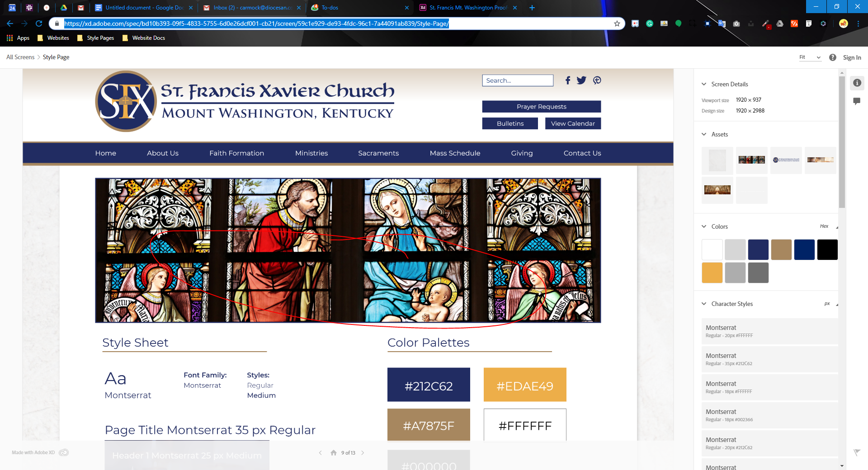The height and width of the screenshot is (470, 868).
Task: Go to previous screen arrow
Action: tap(320, 452)
